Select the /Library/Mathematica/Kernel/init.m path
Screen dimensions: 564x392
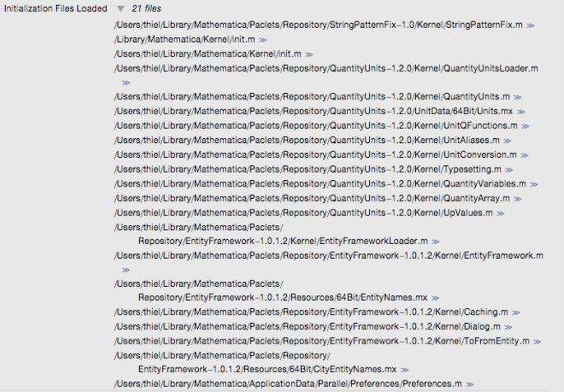pos(185,39)
